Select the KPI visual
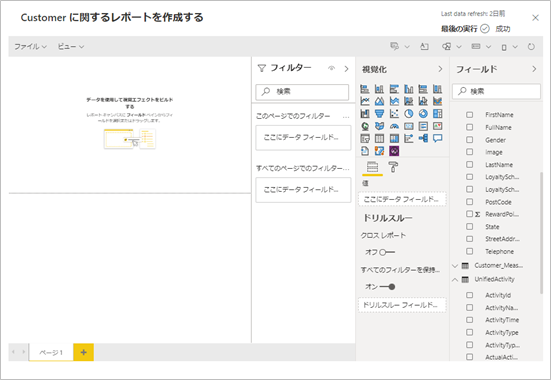551x380 pixels. tap(437, 126)
